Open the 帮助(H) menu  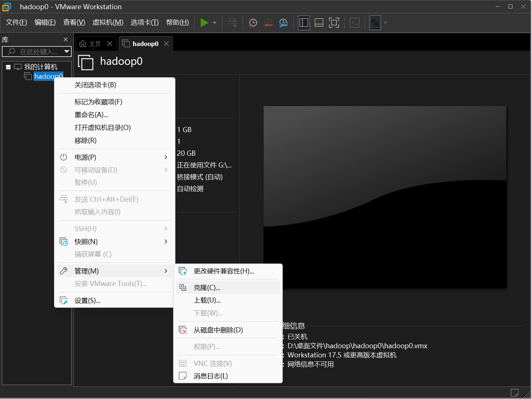(178, 22)
